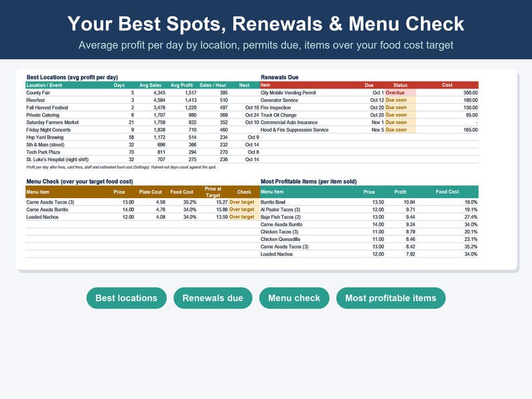The image size is (532, 399).
Task: Click Burrito Bowl in profitable items
Action: click(273, 202)
